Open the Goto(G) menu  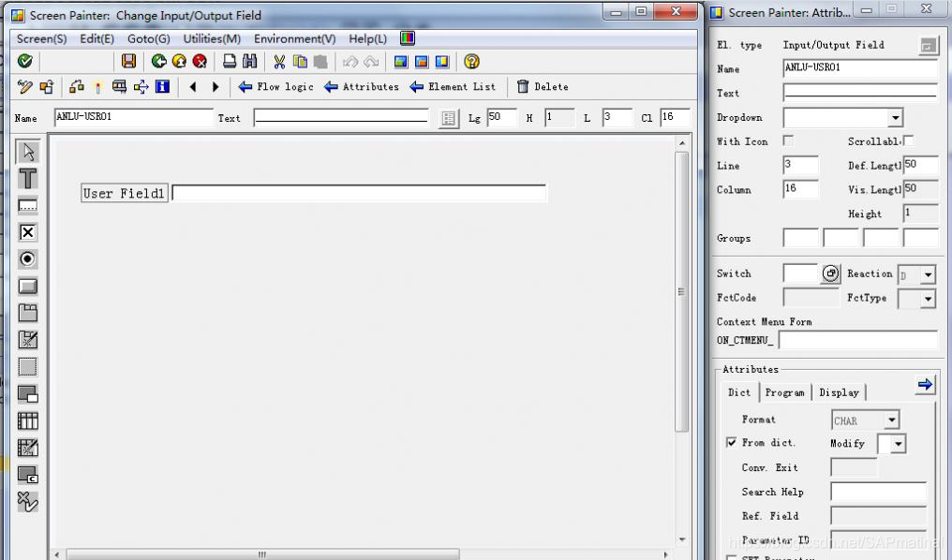(x=149, y=38)
